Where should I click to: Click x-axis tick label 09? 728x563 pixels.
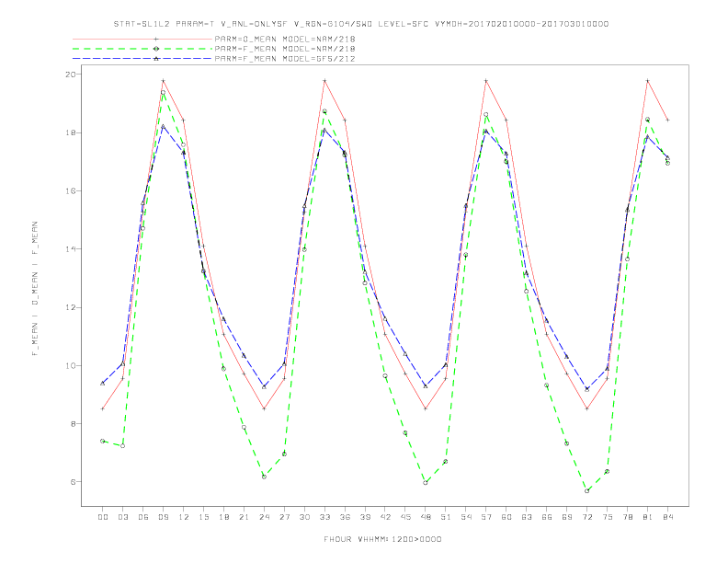click(163, 517)
